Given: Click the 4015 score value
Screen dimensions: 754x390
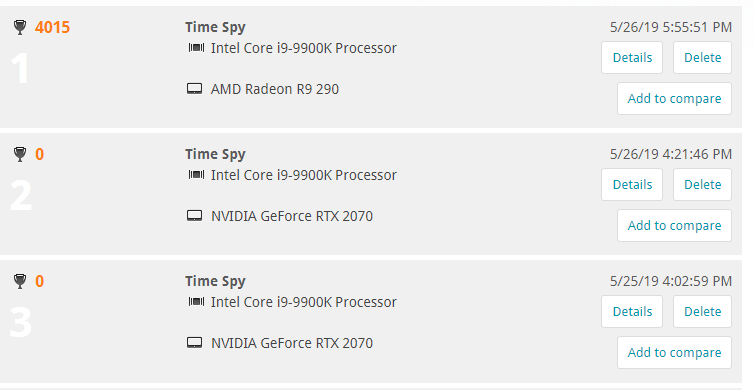Looking at the screenshot, I should click(x=52, y=27).
